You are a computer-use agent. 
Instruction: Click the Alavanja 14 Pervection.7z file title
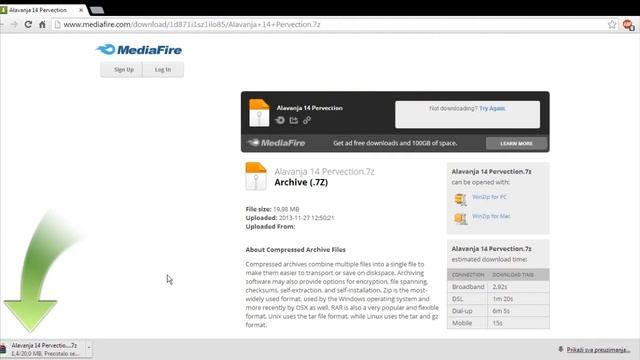[324, 171]
